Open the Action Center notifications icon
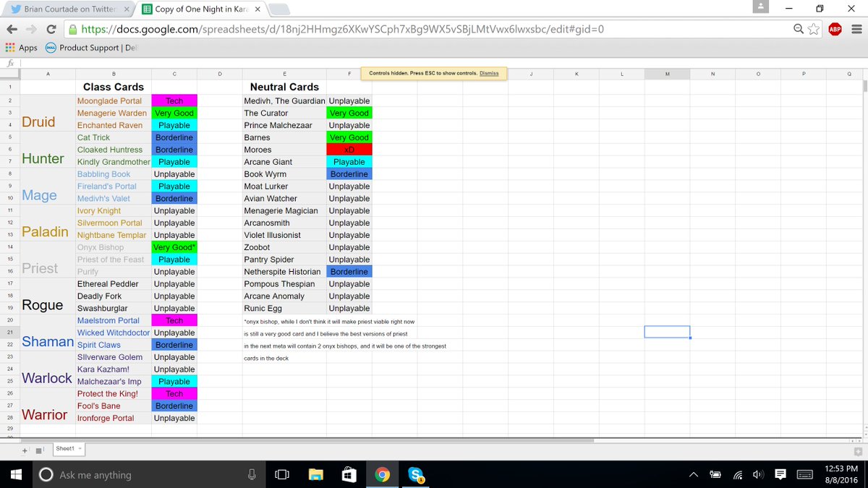868x488 pixels. pos(780,475)
